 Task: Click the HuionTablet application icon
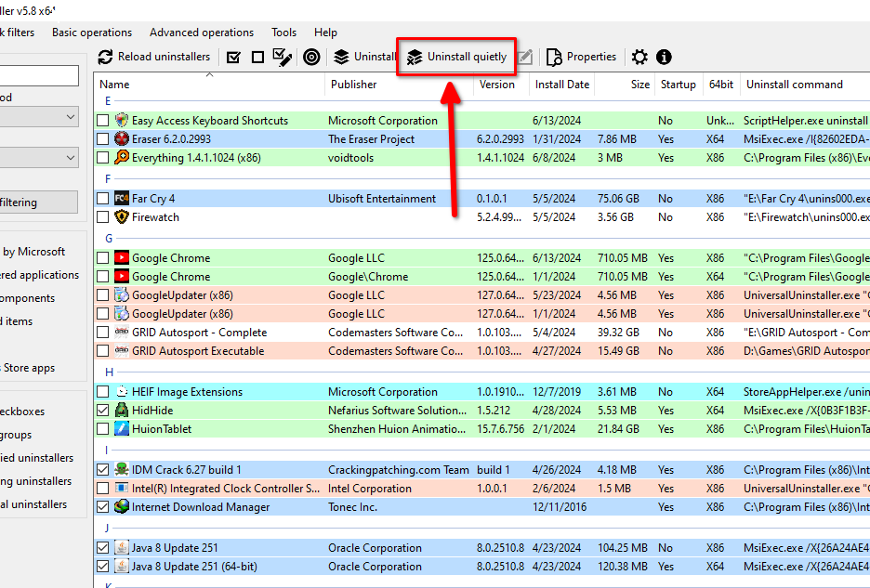click(x=122, y=429)
